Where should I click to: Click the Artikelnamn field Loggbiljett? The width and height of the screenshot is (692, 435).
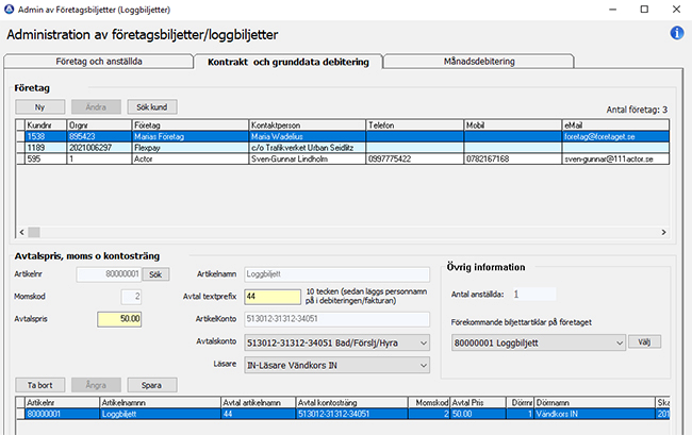[337, 274]
